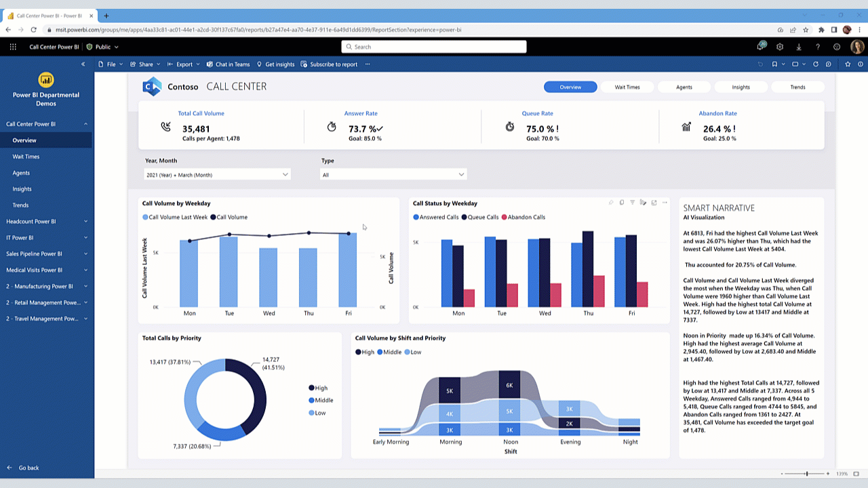Screen dimensions: 868x488
Task: Toggle Call Volume Last Week legend
Action: [175, 218]
